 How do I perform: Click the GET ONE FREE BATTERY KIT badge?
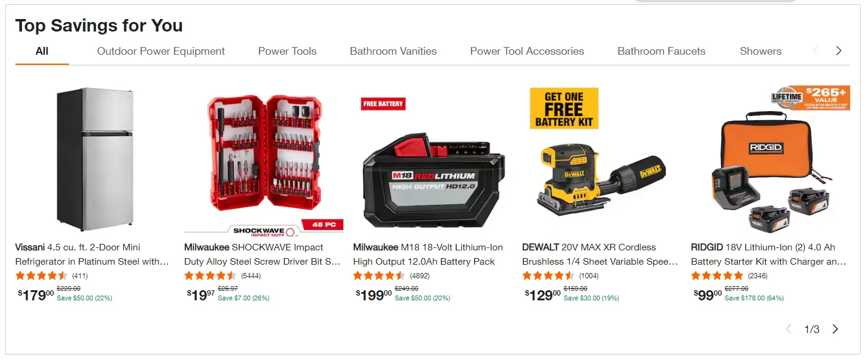point(564,108)
